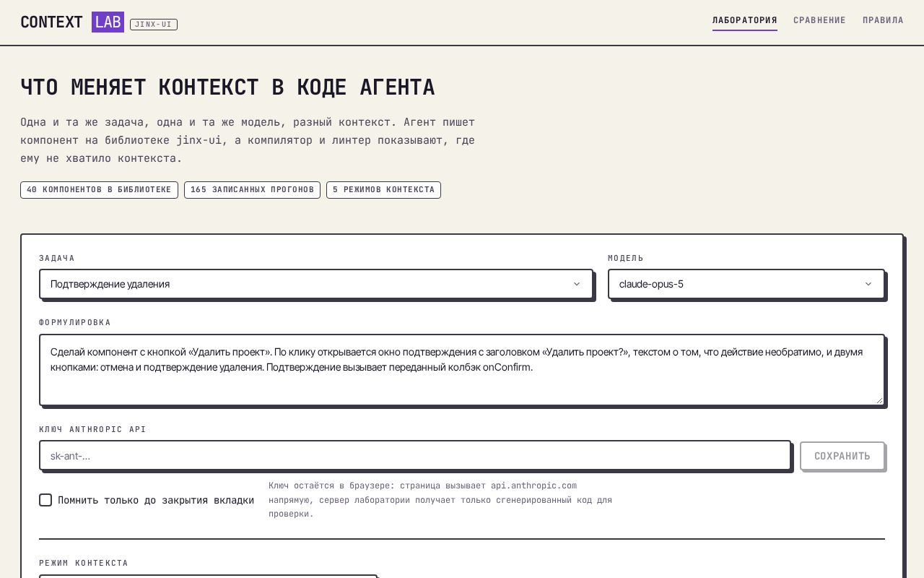This screenshot has height=578, width=924.
Task: Click the key storage note mentioning api.anthropic.com
Action: [440, 500]
